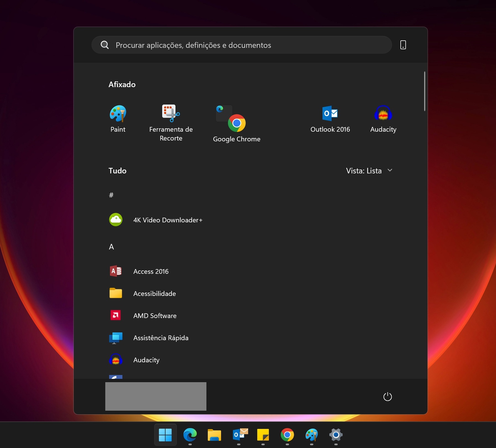
Task: Open AMD Software from the app list
Action: (155, 316)
